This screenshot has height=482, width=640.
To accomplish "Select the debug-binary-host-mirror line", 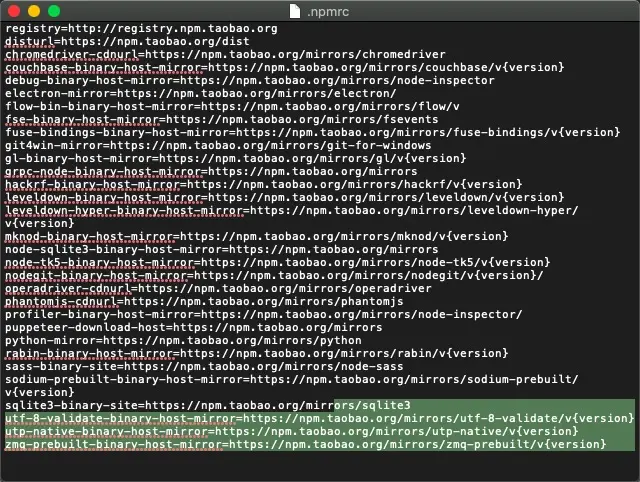I will [x=250, y=80].
